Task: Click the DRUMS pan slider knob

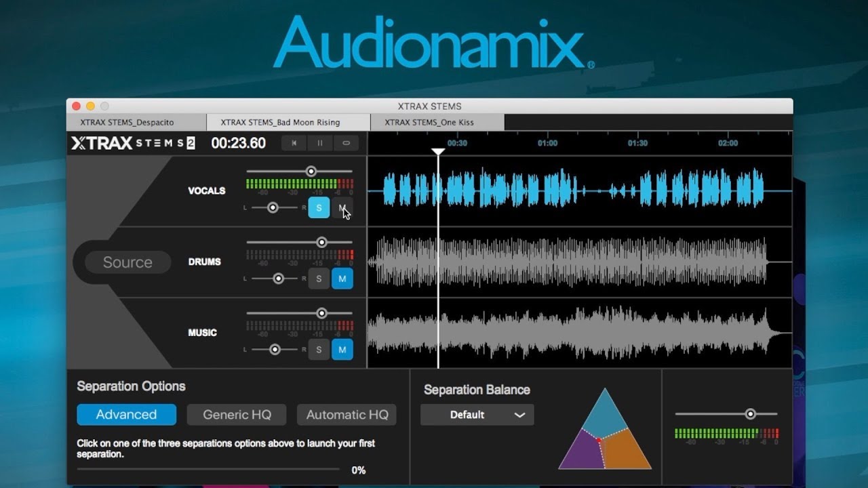Action: point(278,279)
